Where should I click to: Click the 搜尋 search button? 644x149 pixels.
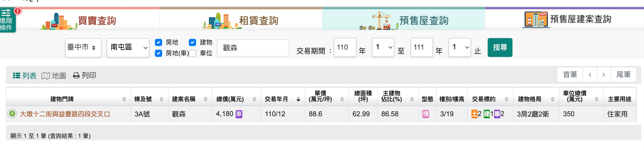coord(500,47)
